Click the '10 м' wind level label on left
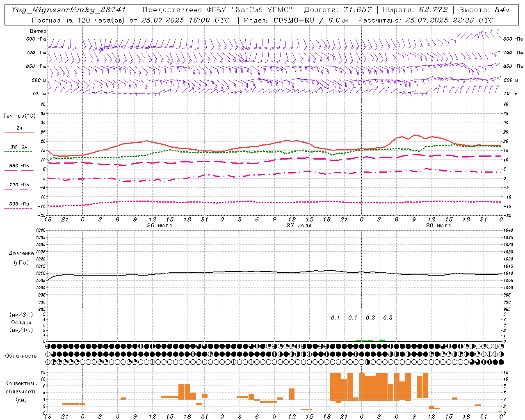 (x=40, y=94)
